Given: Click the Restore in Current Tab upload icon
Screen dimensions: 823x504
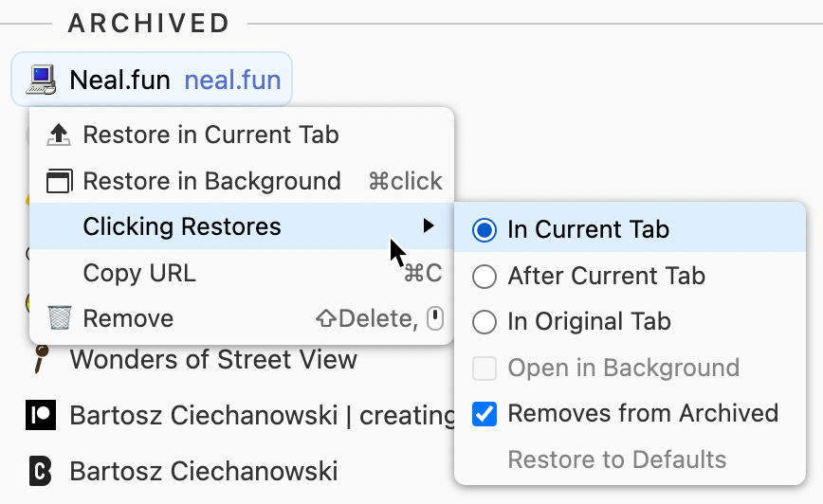Looking at the screenshot, I should tap(58, 135).
